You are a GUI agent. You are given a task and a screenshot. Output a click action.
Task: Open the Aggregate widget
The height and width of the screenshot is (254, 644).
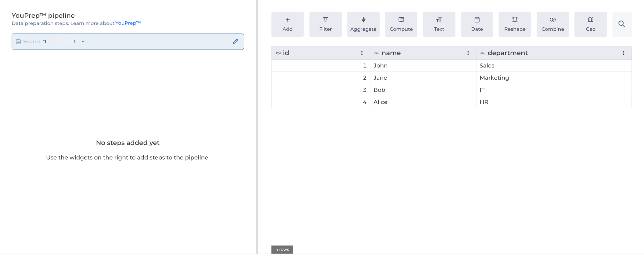click(363, 24)
